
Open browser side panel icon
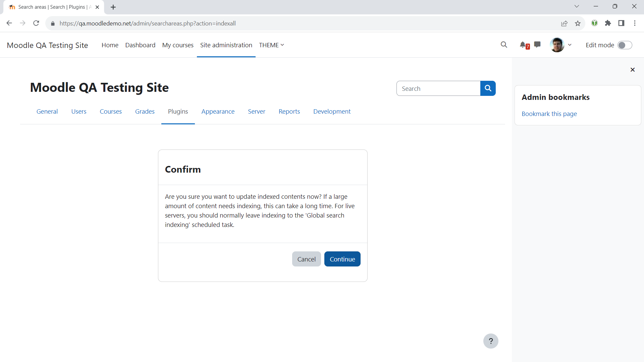621,23
